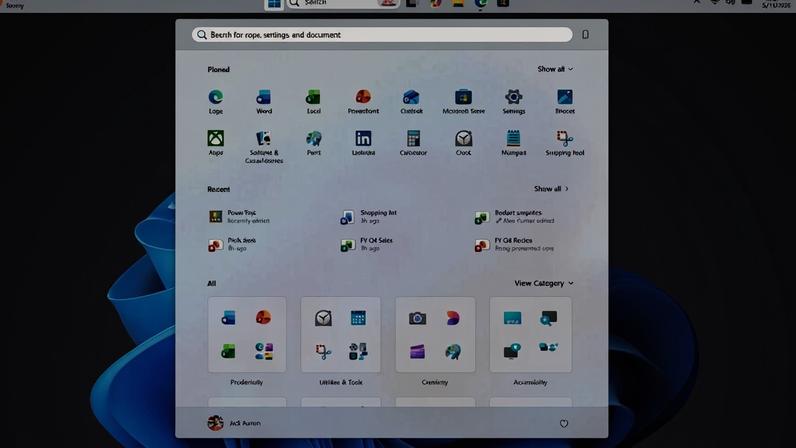
Task: Click the user profile avatar at the bottom left
Action: [x=215, y=423]
